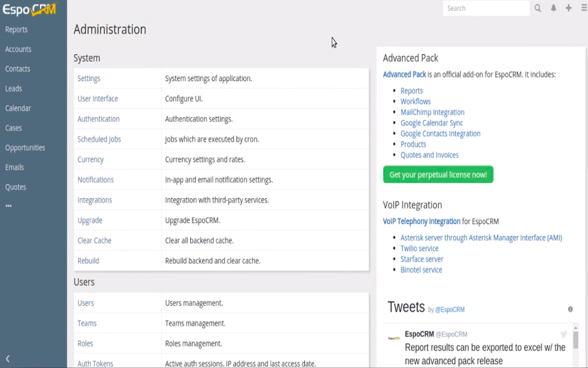
Task: Open the notifications bell
Action: (554, 8)
